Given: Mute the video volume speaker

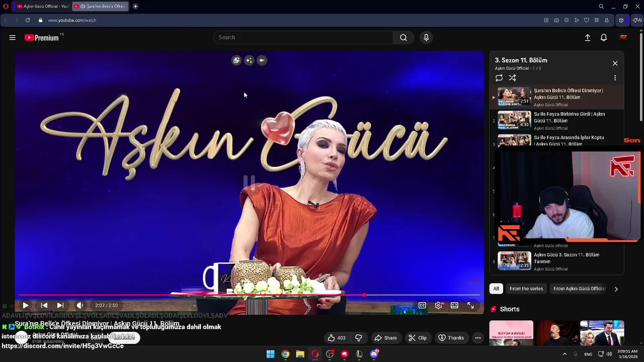Looking at the screenshot, I should click(x=79, y=305).
